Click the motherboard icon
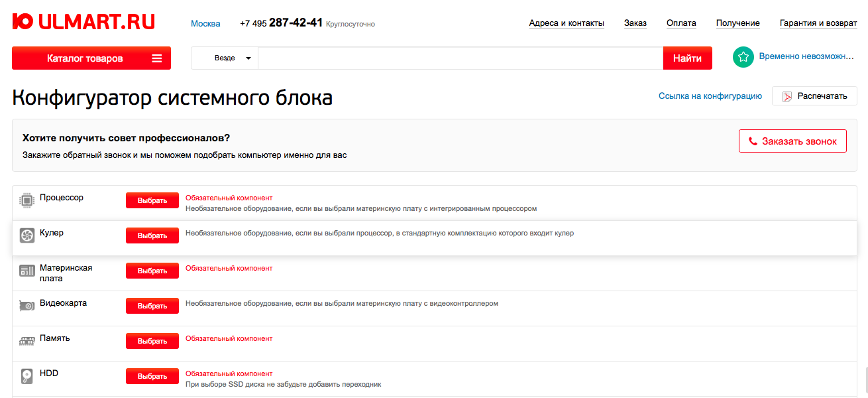This screenshot has width=868, height=398. coord(27,271)
